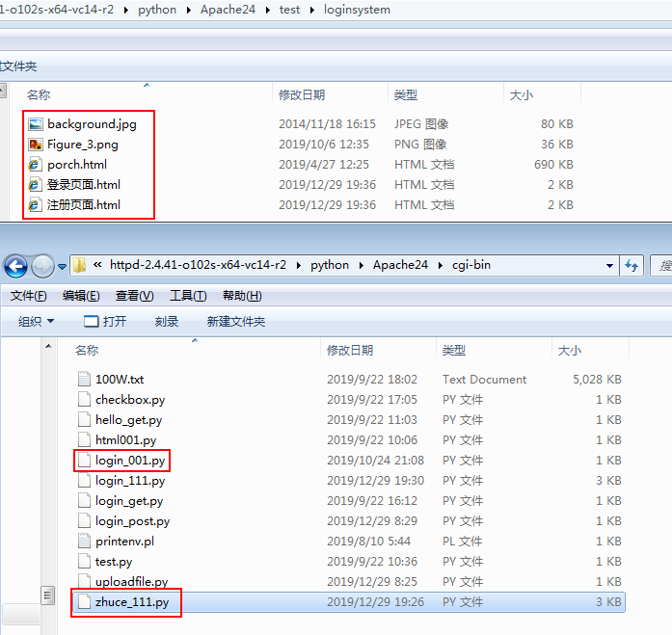Click the uploadfile.py file icon
Viewport: 672px width, 635px height.
point(85,581)
